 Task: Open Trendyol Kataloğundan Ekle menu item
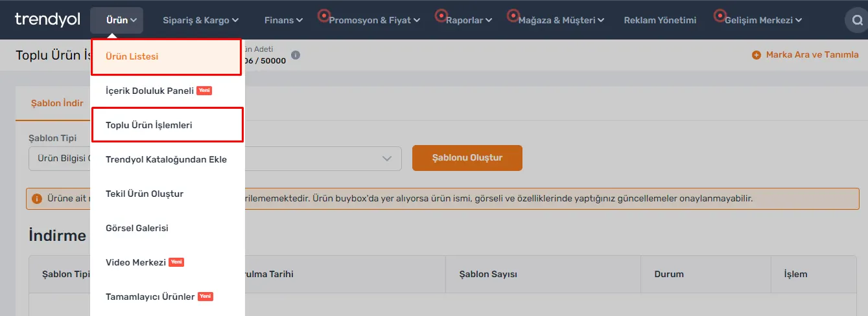(167, 159)
